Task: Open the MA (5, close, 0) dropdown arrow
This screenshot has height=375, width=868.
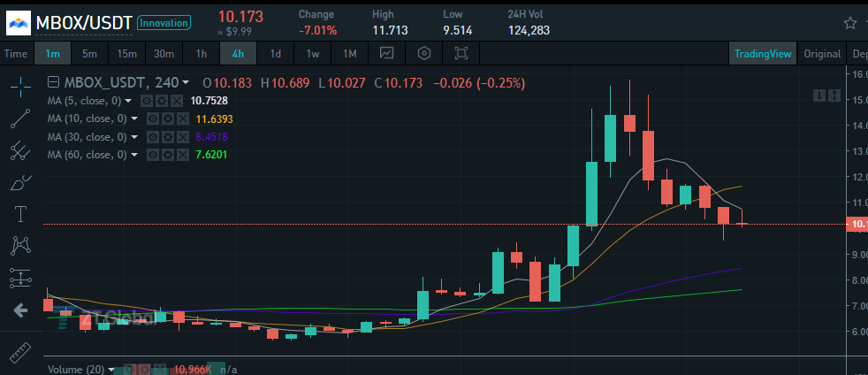Action: pos(128,102)
